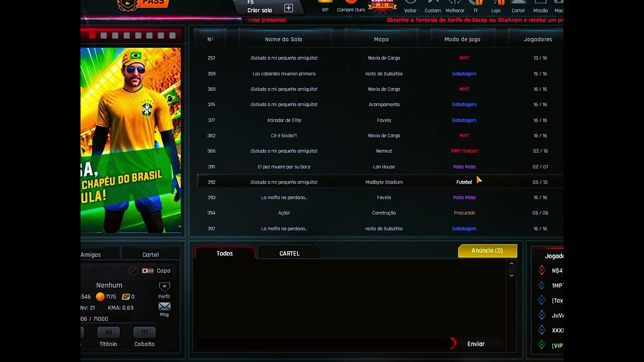Open the Cartel tab in the profile panel
The width and height of the screenshot is (644, 362).
click(x=150, y=254)
